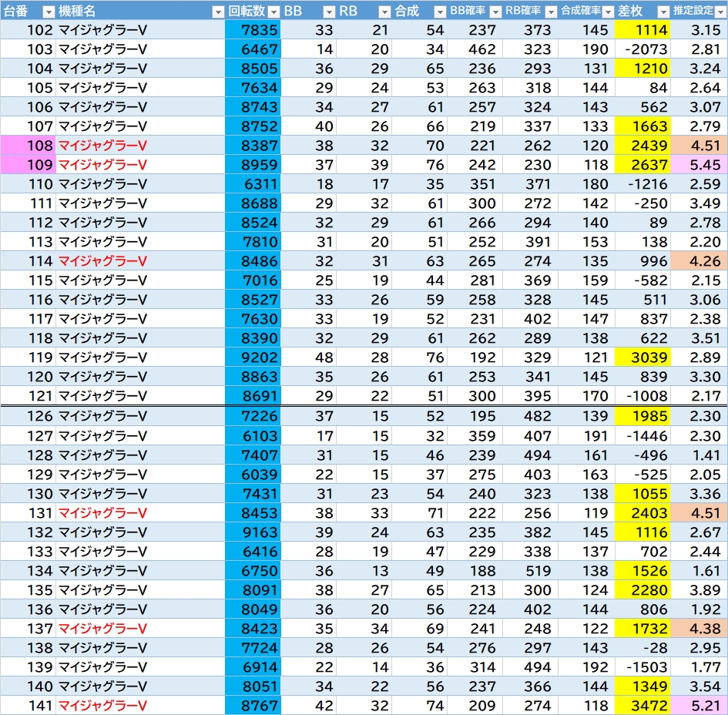Open the 回転数 column filter dropdown
The height and width of the screenshot is (715, 728).
[x=274, y=12]
